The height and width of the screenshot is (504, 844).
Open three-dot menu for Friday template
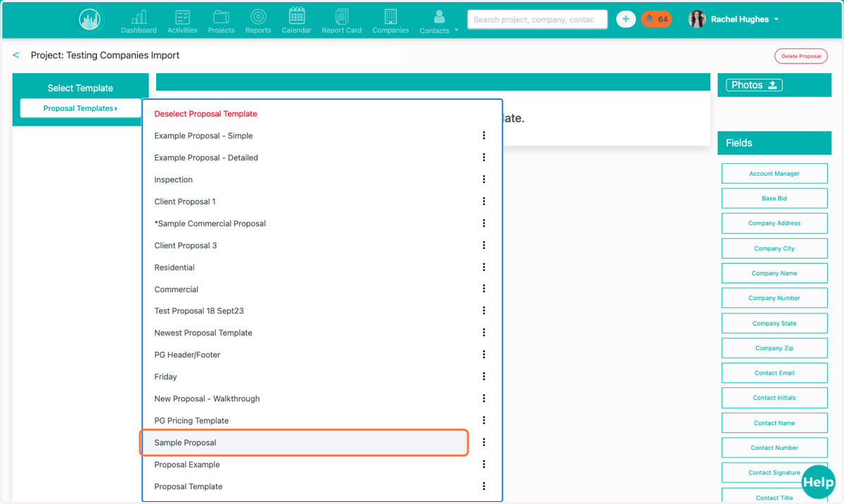pos(484,377)
